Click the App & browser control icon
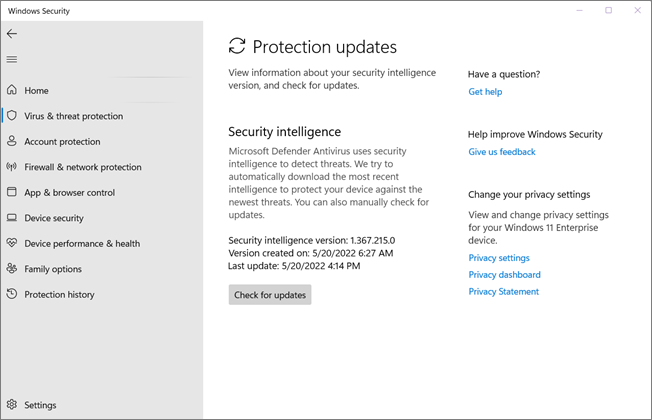The width and height of the screenshot is (652, 420). click(12, 193)
